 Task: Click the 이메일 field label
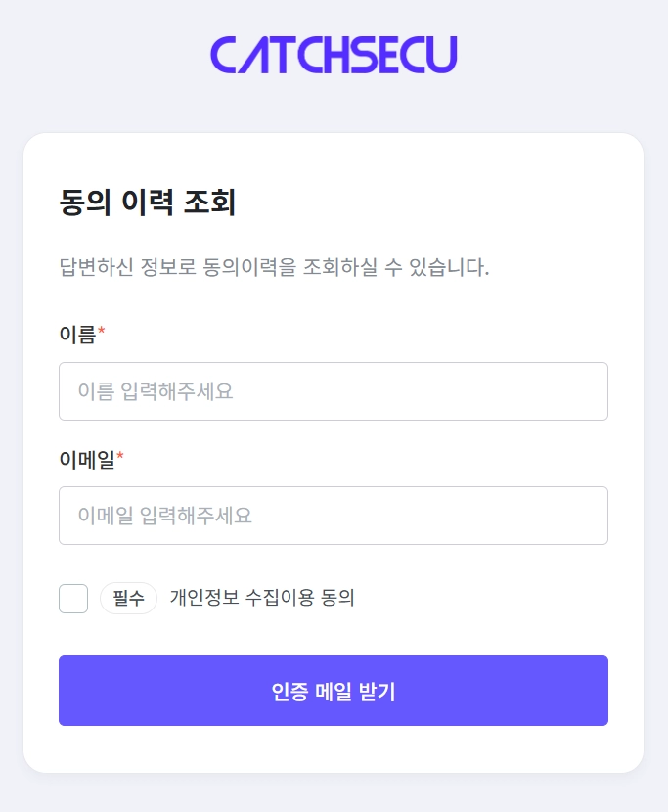point(87,459)
